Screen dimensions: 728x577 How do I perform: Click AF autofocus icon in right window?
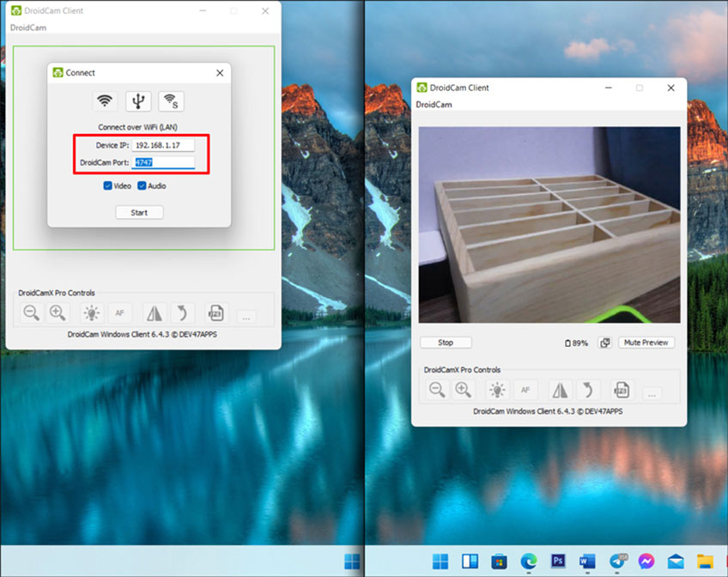(x=525, y=390)
